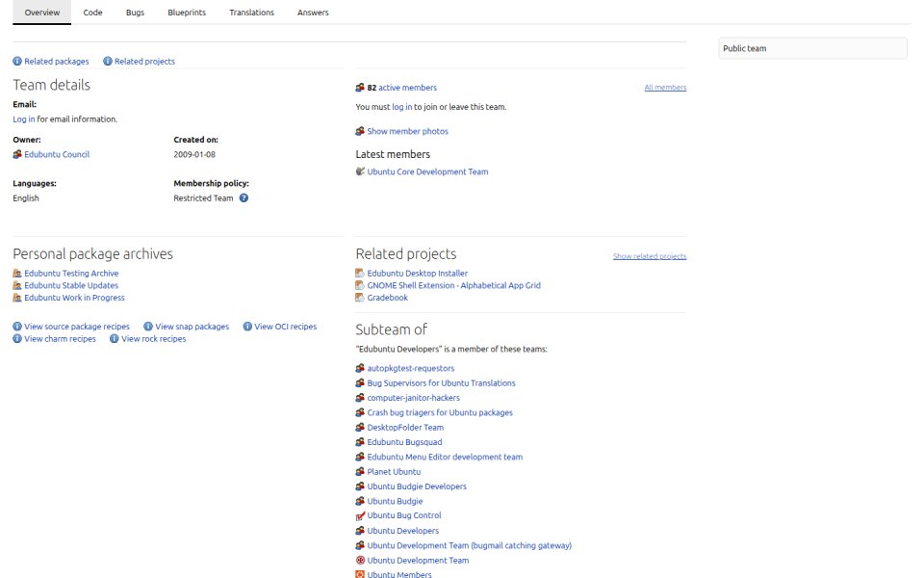The width and height of the screenshot is (924, 578).
Task: Open the Related packages link
Action: pyautogui.click(x=57, y=62)
